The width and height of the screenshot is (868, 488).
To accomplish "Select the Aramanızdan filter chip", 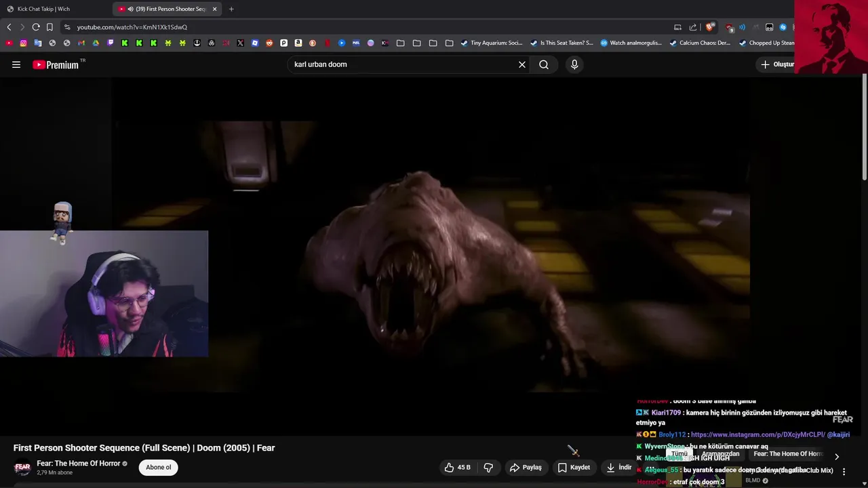I will click(721, 454).
